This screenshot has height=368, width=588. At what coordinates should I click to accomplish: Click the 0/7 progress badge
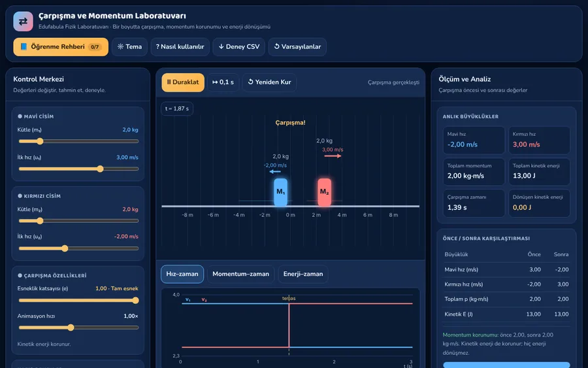(x=95, y=47)
